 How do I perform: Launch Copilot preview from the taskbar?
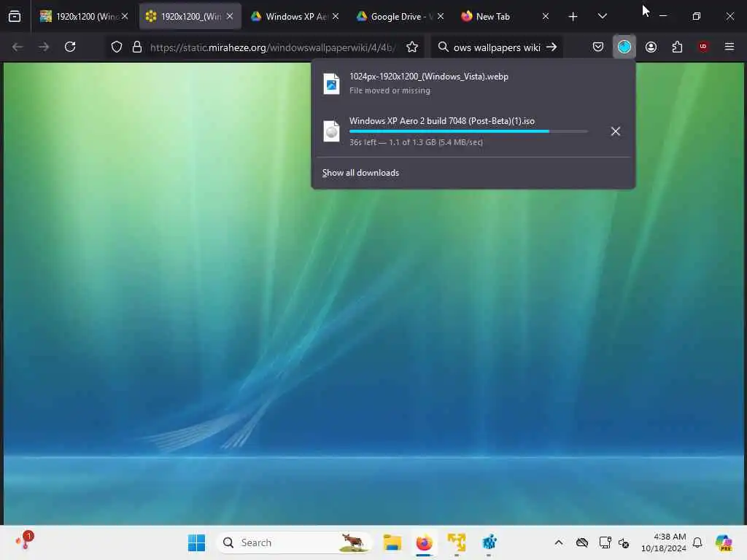tap(724, 542)
